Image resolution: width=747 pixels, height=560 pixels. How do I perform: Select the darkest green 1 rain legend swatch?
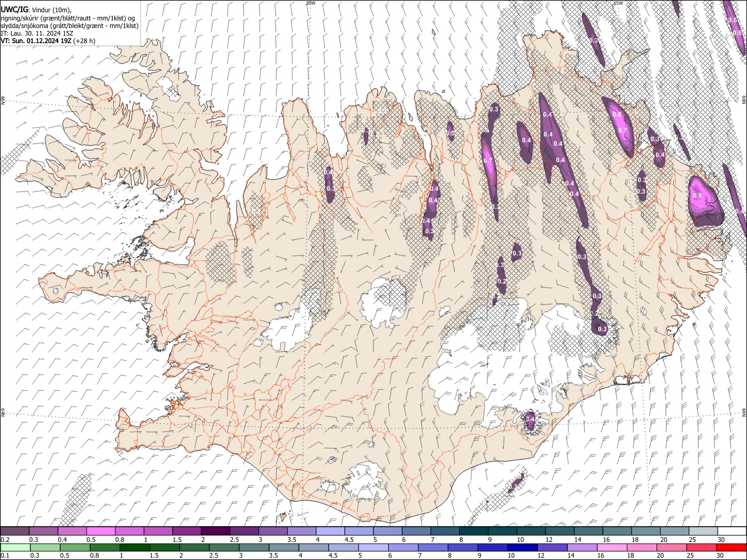(x=134, y=547)
